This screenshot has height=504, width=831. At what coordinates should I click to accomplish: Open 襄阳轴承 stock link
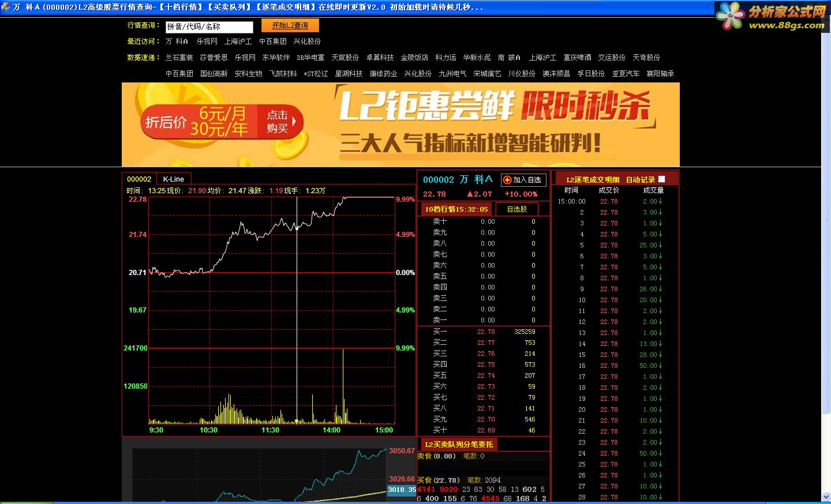pyautogui.click(x=660, y=74)
